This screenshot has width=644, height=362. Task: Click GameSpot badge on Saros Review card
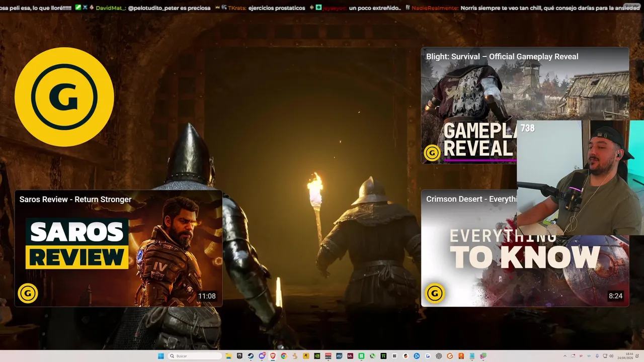28,293
